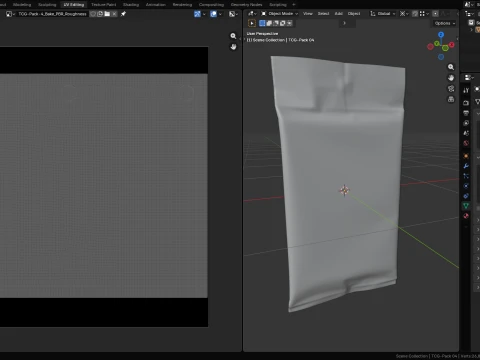Open the image browse dropdown in UV editor
Image resolution: width=480 pixels, height=360 pixels.
tap(10, 14)
